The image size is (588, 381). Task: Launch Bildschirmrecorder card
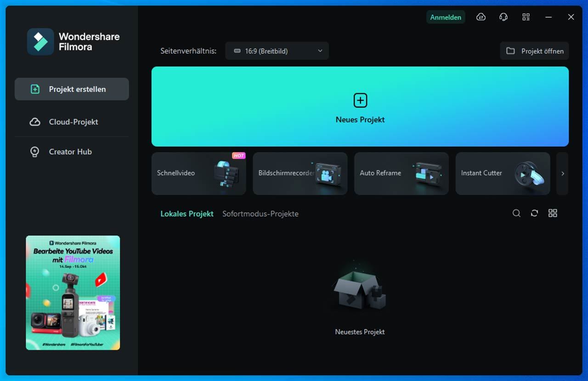(x=300, y=174)
